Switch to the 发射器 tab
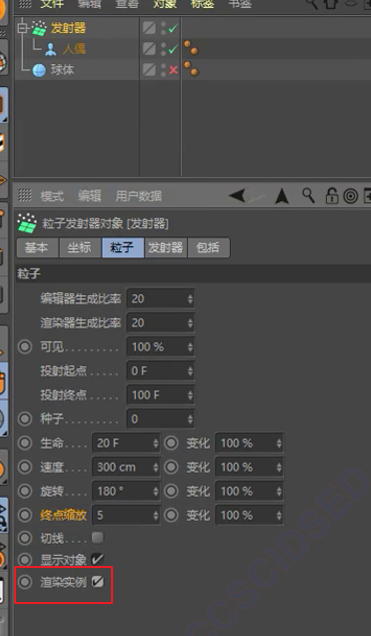This screenshot has height=636, width=371. [165, 247]
